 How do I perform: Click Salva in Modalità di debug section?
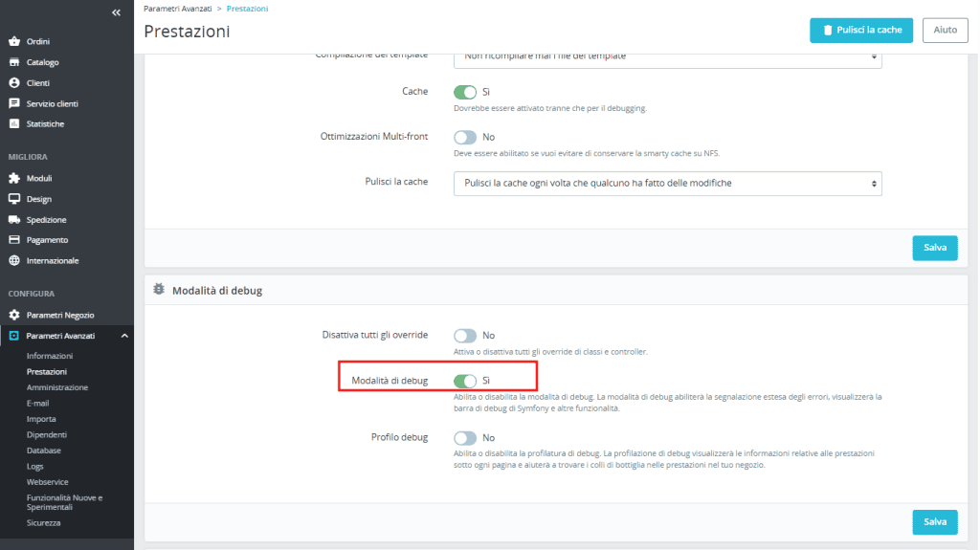(x=934, y=522)
